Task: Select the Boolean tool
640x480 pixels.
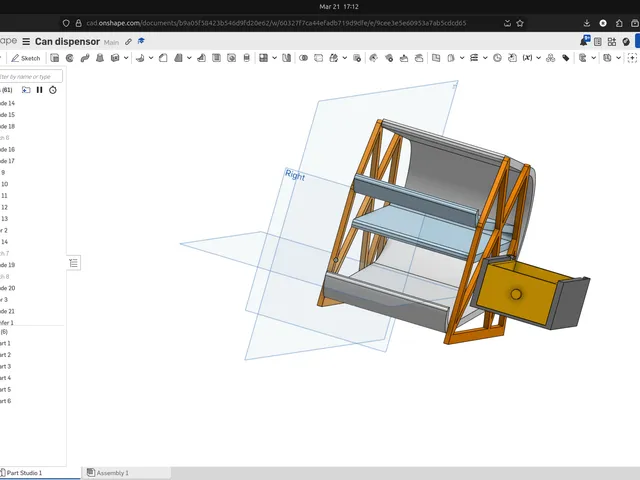Action: coord(303,58)
